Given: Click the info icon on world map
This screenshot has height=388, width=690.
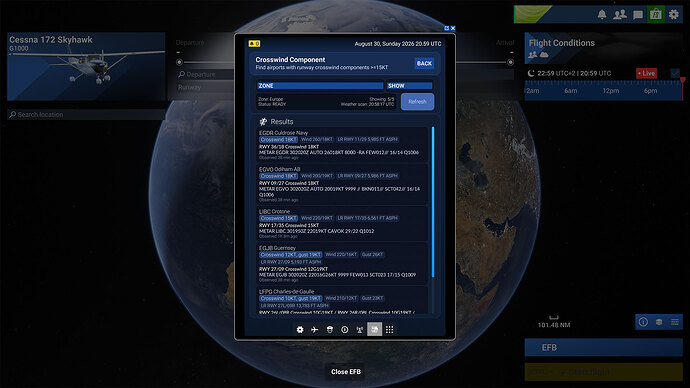Looking at the screenshot, I should click(x=643, y=322).
